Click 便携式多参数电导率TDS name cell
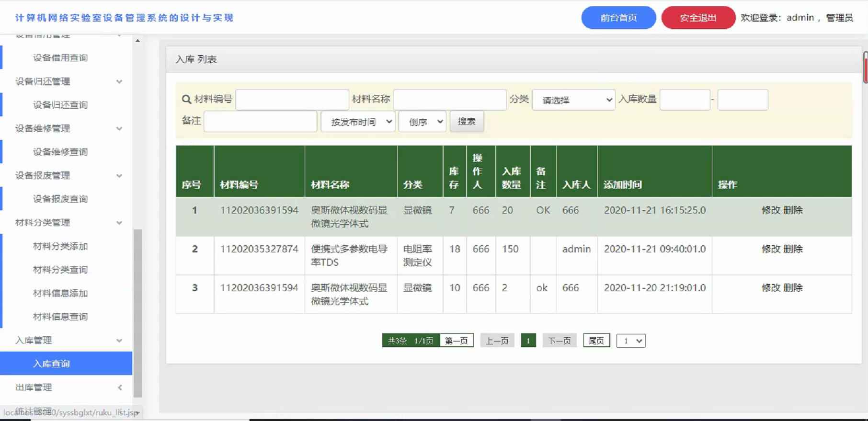The image size is (868, 421). 350,256
